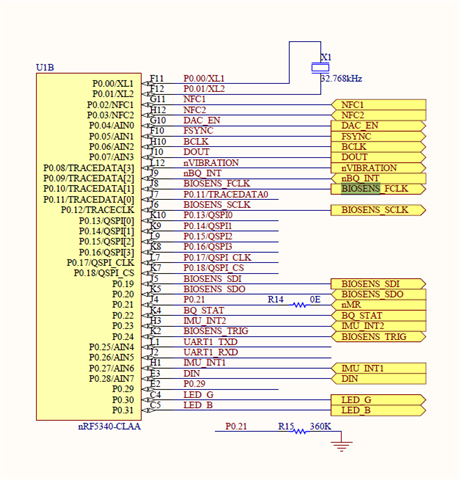Select the R14 resistor symbol

tap(299, 305)
